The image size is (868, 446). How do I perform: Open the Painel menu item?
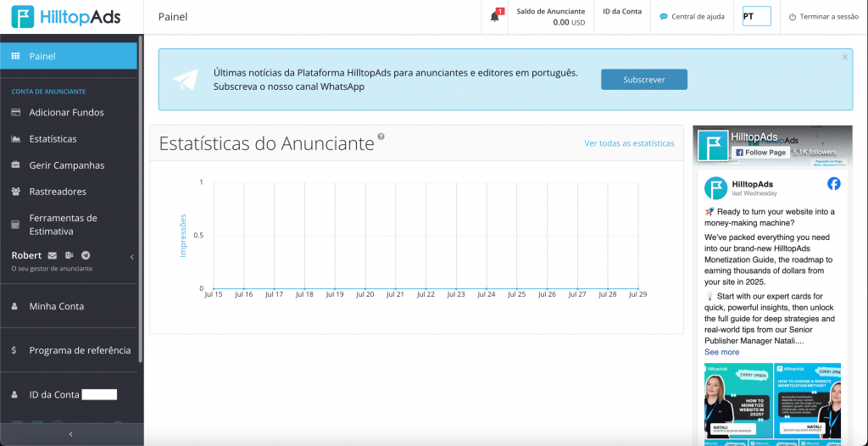(69, 56)
